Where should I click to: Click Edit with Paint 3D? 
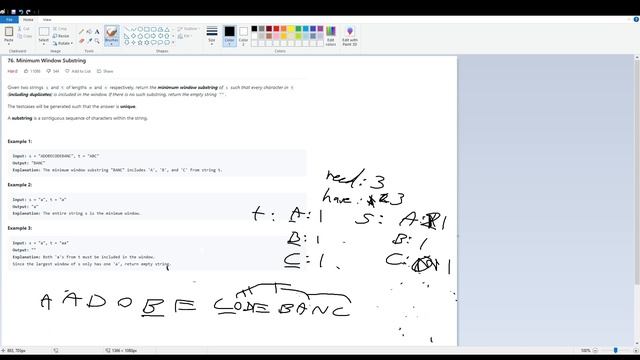tap(350, 36)
